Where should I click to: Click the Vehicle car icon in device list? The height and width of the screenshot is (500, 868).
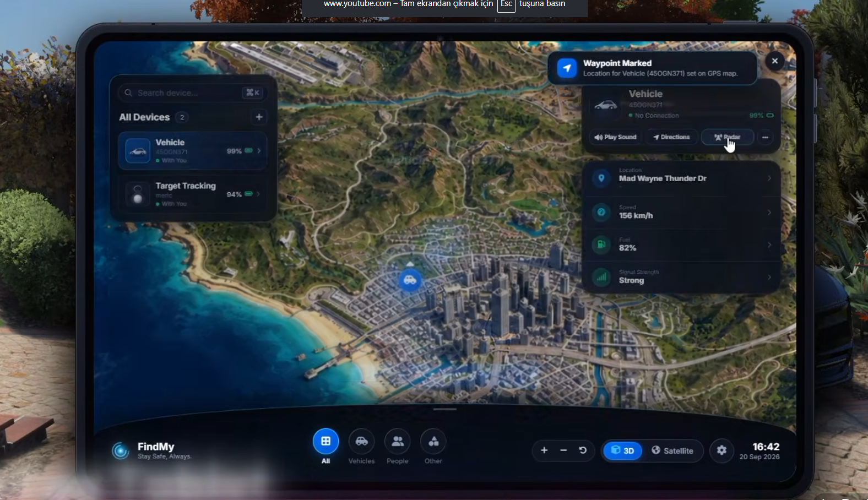click(x=138, y=151)
